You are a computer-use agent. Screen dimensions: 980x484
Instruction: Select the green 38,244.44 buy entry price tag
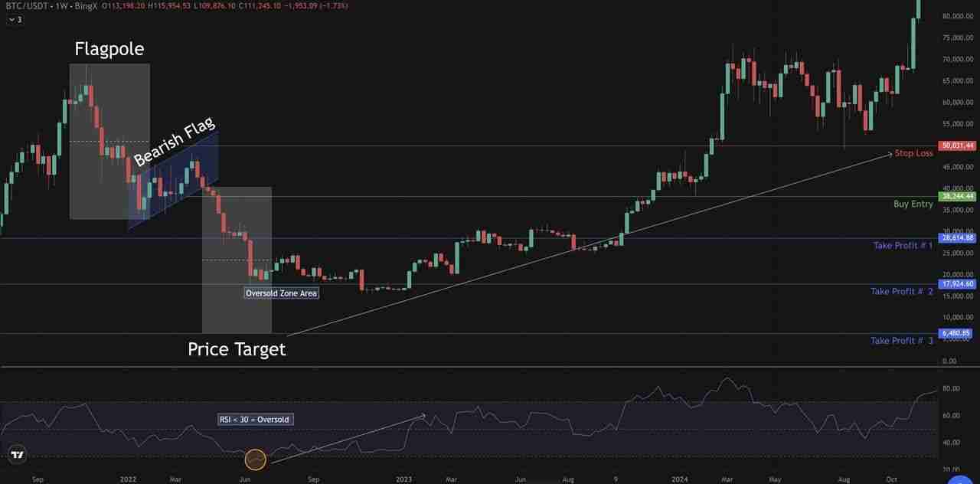click(x=958, y=196)
